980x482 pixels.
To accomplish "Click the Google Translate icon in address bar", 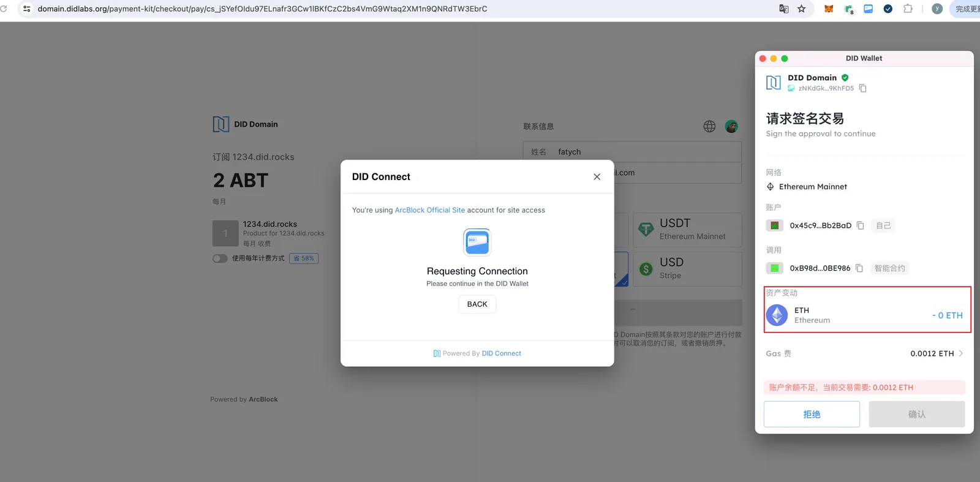I will 783,9.
